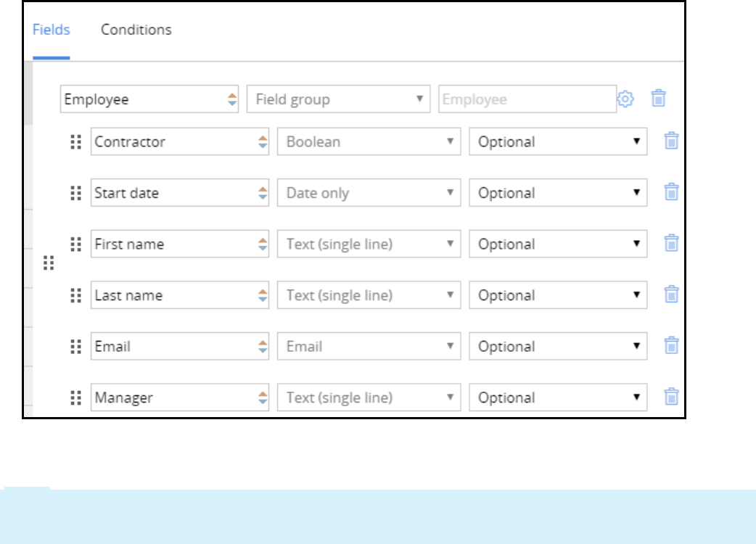Open Optional dropdown for Manager row
The image size is (756, 544).
[557, 397]
